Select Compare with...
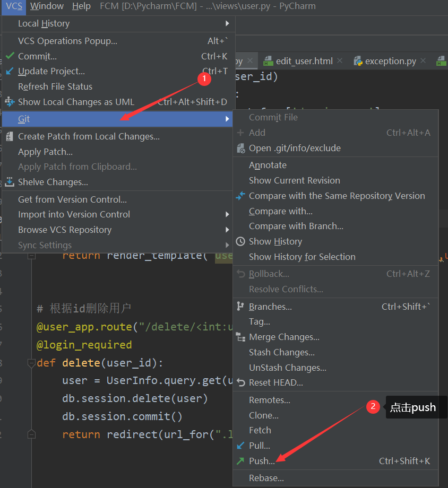Screen dimensions: 448x488 335,211
